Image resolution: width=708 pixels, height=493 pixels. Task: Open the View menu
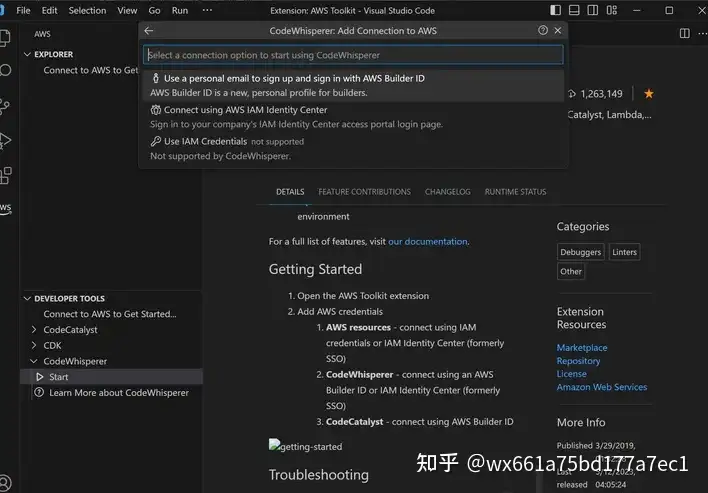click(x=127, y=10)
